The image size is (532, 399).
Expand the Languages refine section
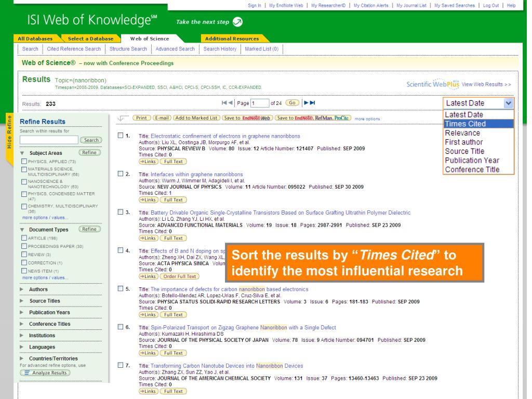tap(22, 347)
